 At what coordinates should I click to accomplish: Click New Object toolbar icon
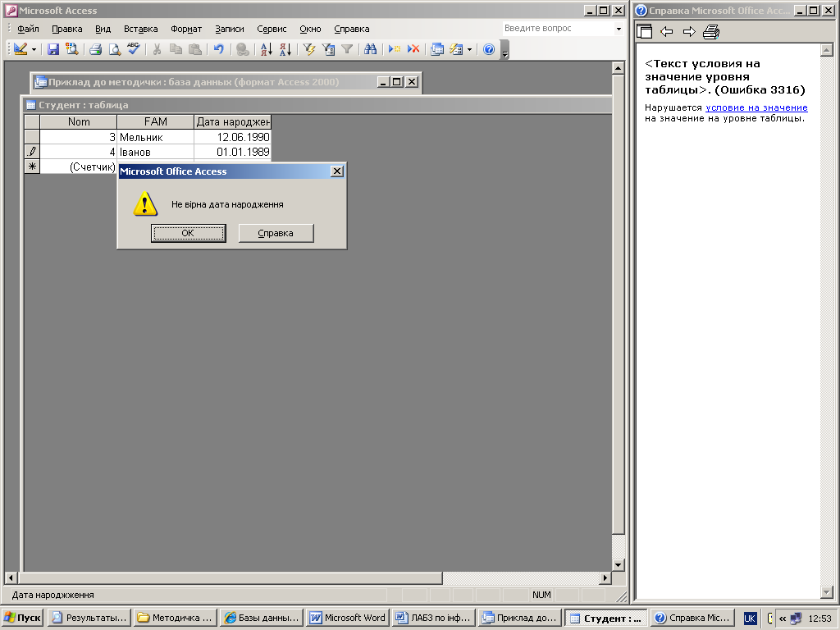pyautogui.click(x=456, y=49)
